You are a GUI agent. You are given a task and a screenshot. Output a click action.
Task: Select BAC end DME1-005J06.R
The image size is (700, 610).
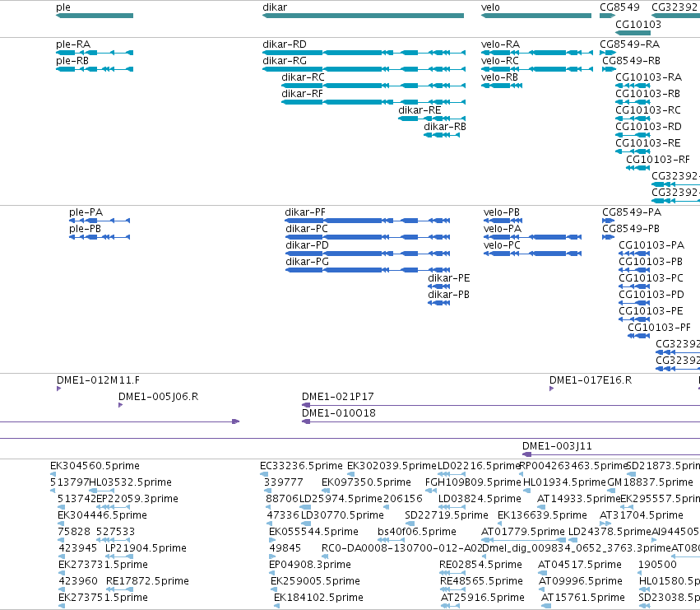121,405
